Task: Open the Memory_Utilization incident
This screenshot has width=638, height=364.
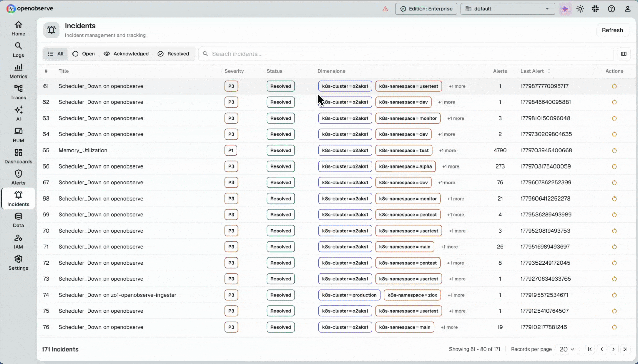Action: click(x=83, y=150)
